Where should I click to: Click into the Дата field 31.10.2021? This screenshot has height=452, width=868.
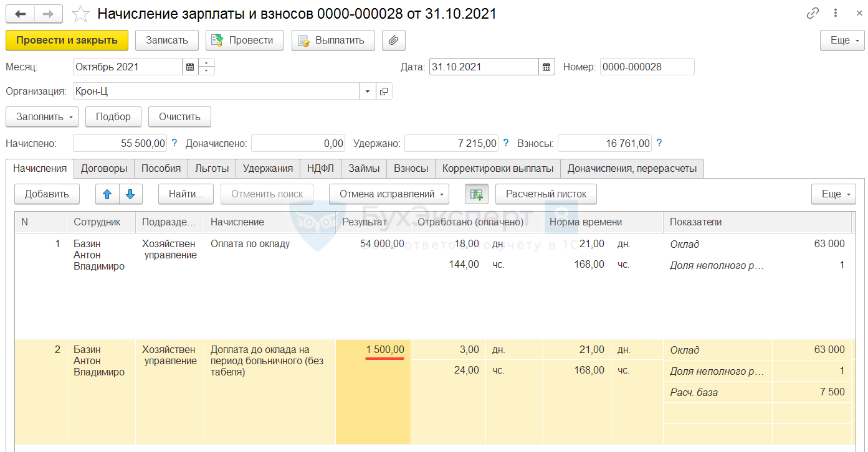pyautogui.click(x=484, y=67)
